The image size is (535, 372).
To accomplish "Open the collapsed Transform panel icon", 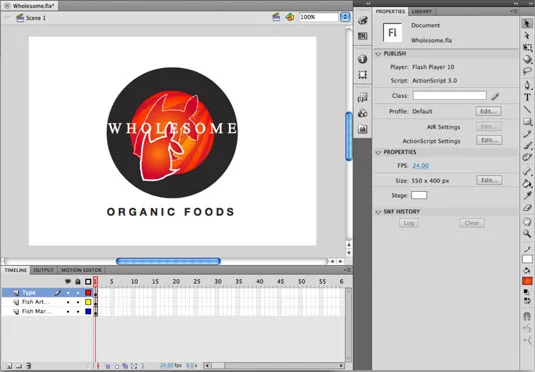I will click(x=362, y=74).
